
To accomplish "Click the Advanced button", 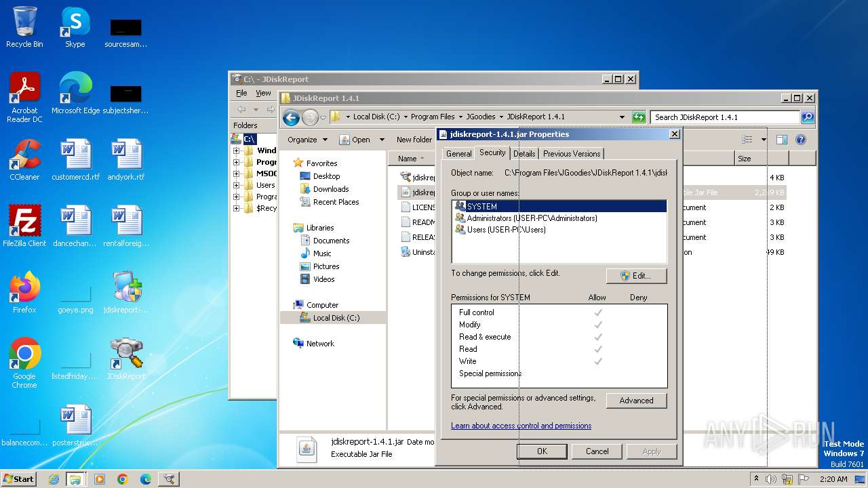I will click(636, 401).
